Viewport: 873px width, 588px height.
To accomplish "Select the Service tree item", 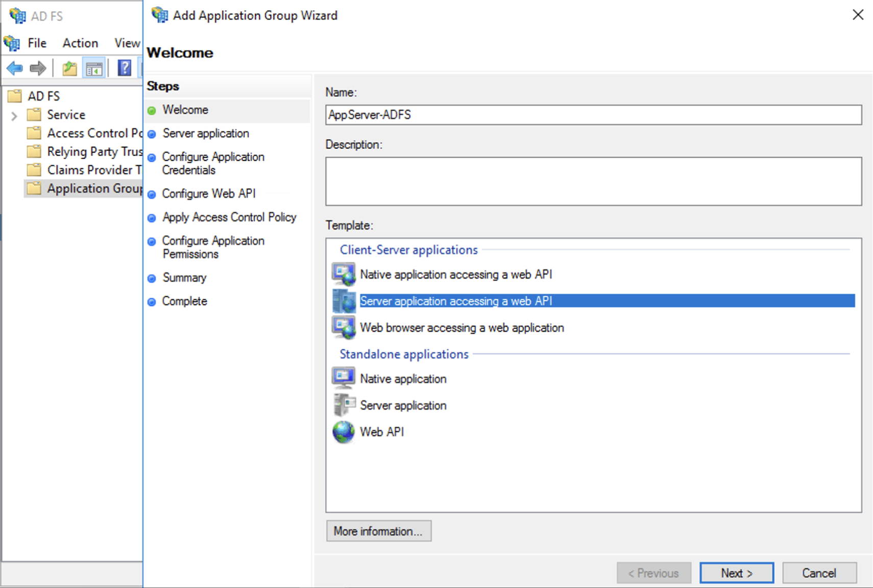I will click(66, 114).
